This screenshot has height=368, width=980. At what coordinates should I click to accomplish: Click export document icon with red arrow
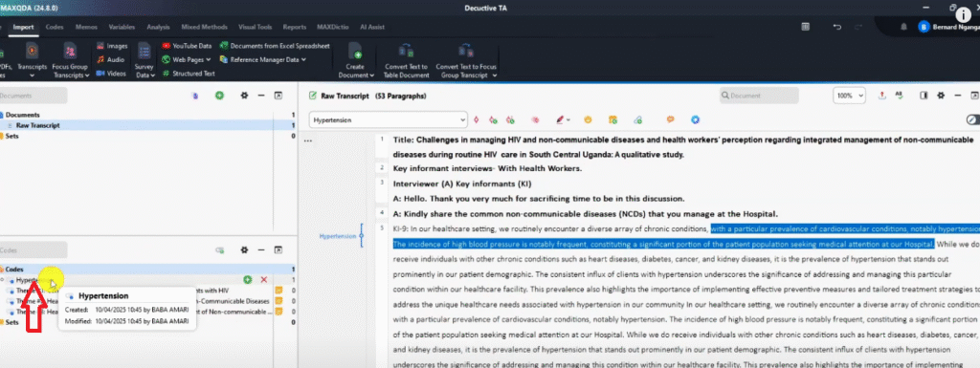[x=881, y=96]
